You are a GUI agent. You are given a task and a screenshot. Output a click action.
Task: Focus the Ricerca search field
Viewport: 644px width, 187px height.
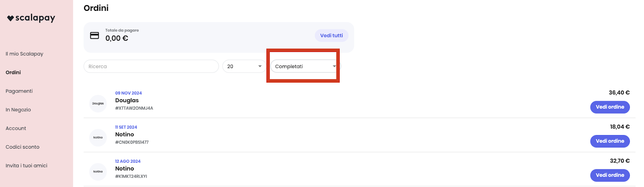click(x=151, y=66)
